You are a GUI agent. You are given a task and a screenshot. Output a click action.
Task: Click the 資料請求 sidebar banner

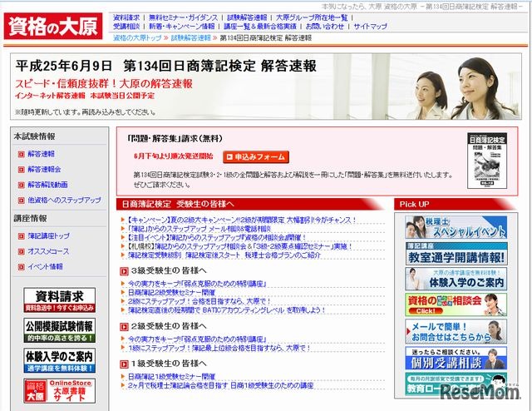point(60,300)
